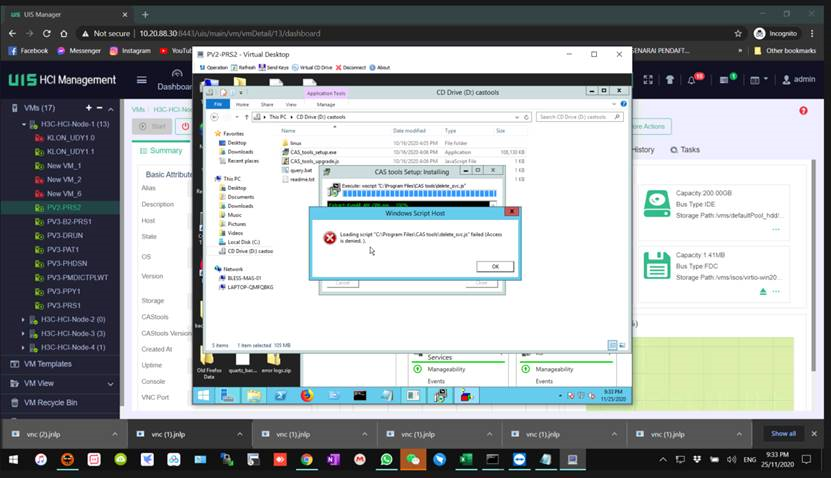Click the Explorer search box for CD Drive
The image size is (831, 478).
tap(579, 117)
